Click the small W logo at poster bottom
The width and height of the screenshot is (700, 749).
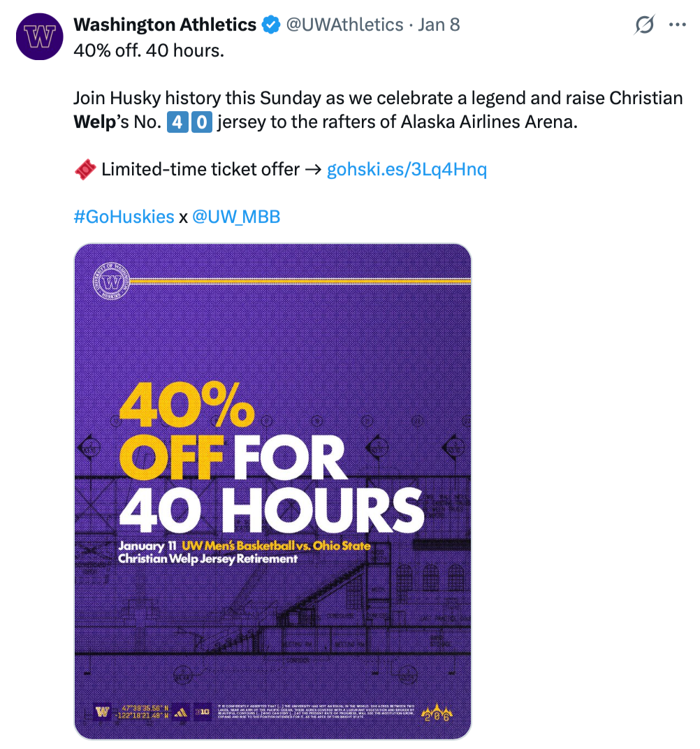pyautogui.click(x=103, y=713)
